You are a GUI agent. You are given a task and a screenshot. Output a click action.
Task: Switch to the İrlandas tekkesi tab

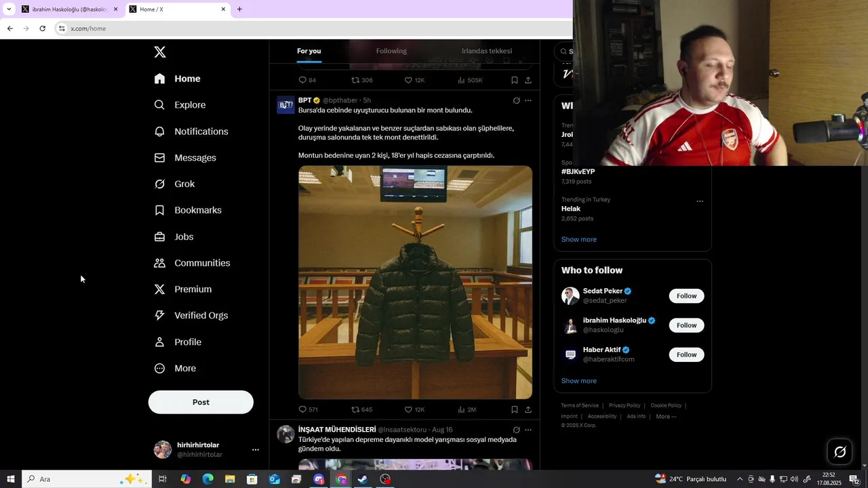coord(487,52)
